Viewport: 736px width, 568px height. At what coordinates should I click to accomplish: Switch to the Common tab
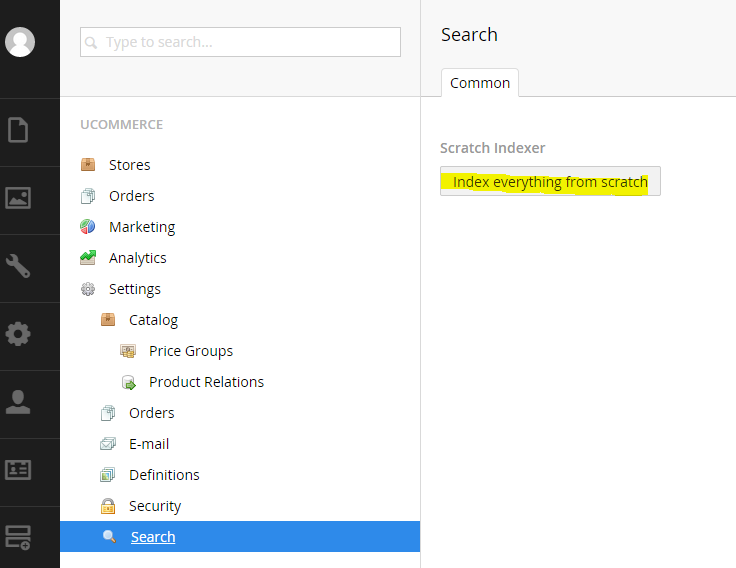pyautogui.click(x=480, y=83)
